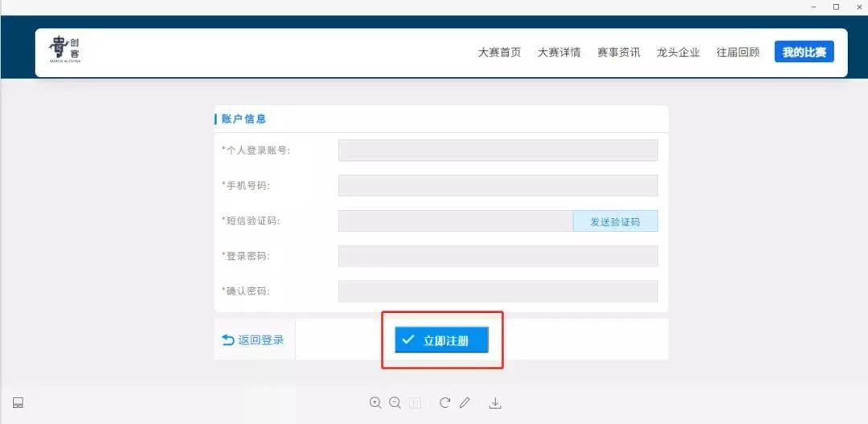The width and height of the screenshot is (868, 424).
Task: Click the 我的比赛 button
Action: 804,52
